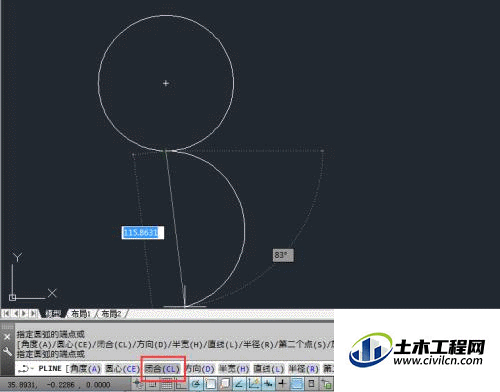Toggle 3D Object Snap in status bar
This screenshot has width=500, height=392.
tap(225, 384)
